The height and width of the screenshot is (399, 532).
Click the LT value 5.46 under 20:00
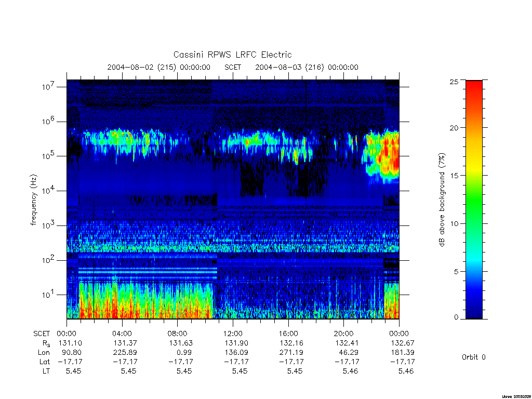(x=351, y=371)
